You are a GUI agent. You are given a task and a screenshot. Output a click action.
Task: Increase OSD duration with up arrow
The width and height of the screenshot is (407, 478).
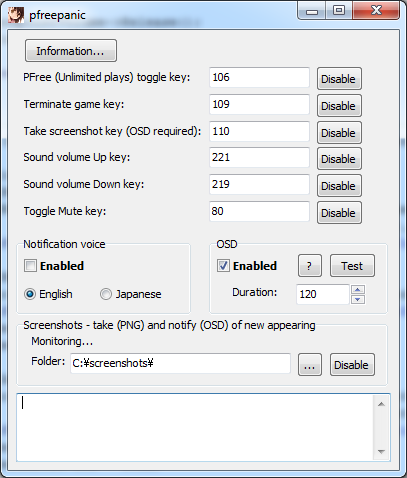(358, 289)
